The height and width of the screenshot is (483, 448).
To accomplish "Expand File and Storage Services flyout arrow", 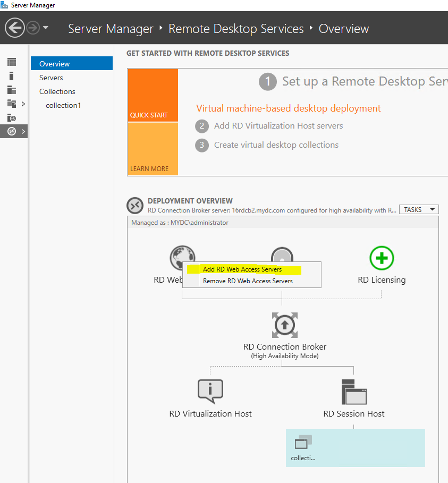I will [x=23, y=104].
